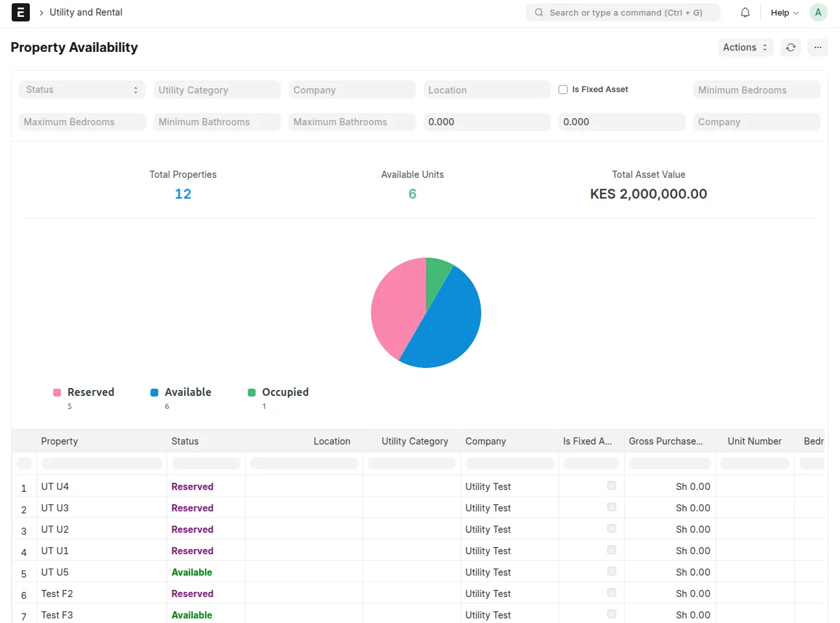Open the Status filter dropdown

tap(82, 90)
